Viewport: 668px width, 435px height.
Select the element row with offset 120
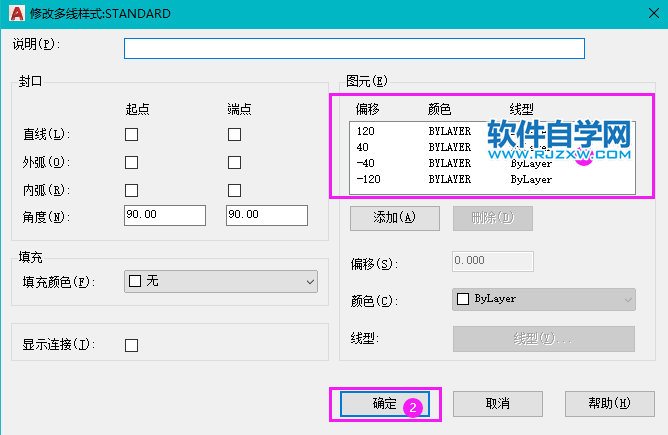pos(492,131)
